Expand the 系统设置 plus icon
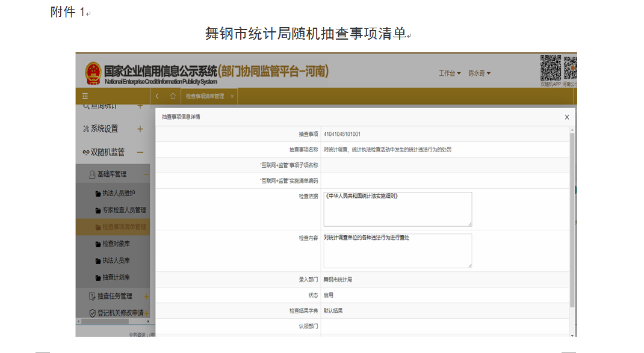644x353 pixels. pos(140,129)
